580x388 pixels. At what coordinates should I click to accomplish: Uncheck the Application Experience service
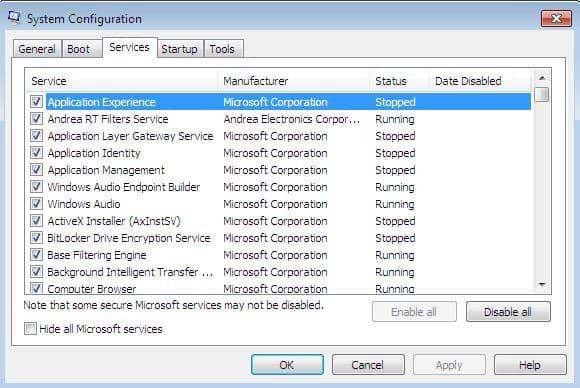(x=36, y=101)
